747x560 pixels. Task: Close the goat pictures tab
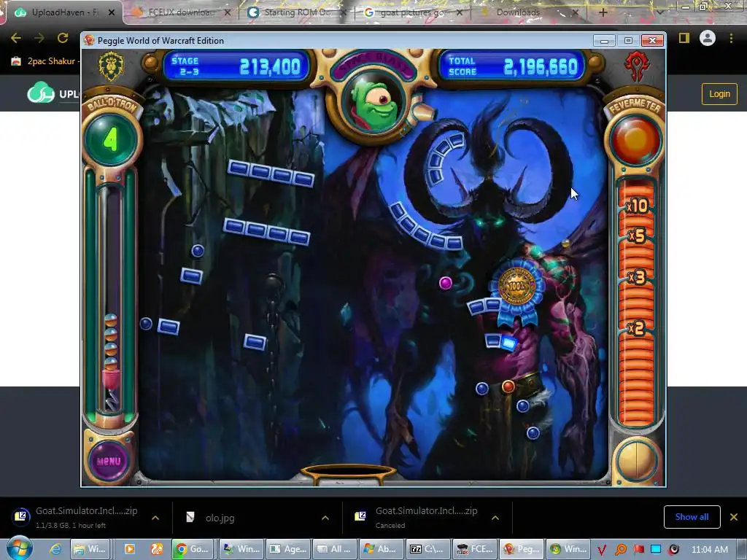pos(460,12)
